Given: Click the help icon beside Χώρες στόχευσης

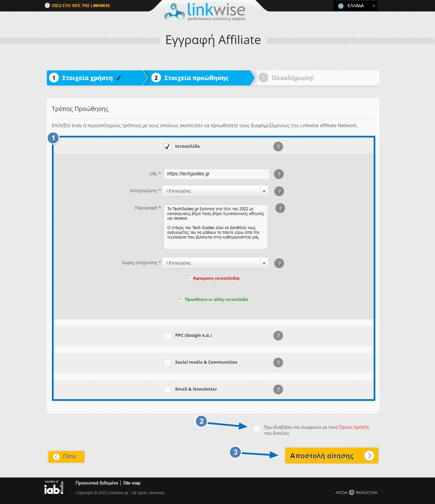Looking at the screenshot, I should point(279,263).
